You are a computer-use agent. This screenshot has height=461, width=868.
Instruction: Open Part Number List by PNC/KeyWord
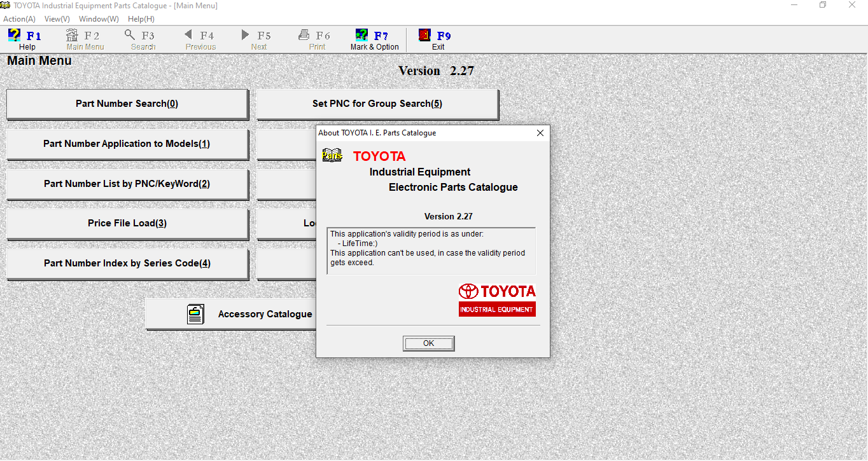point(127,184)
